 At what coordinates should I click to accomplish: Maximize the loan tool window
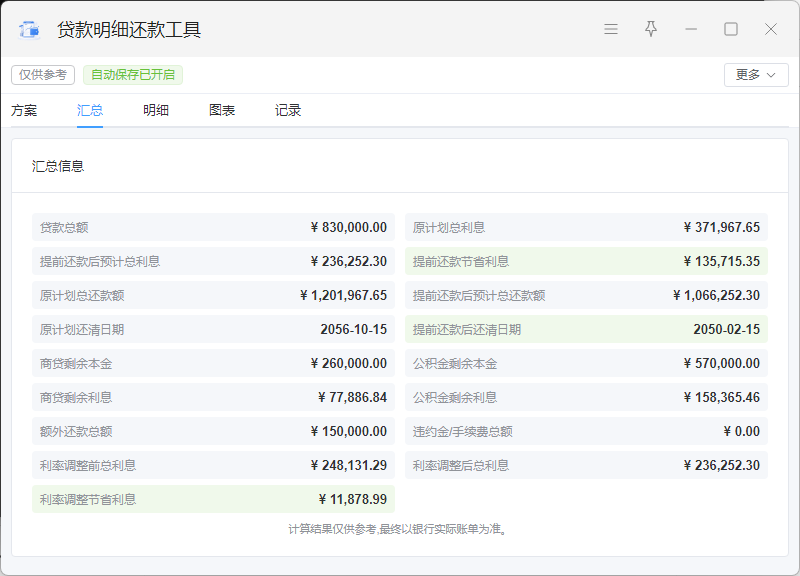coord(731,29)
